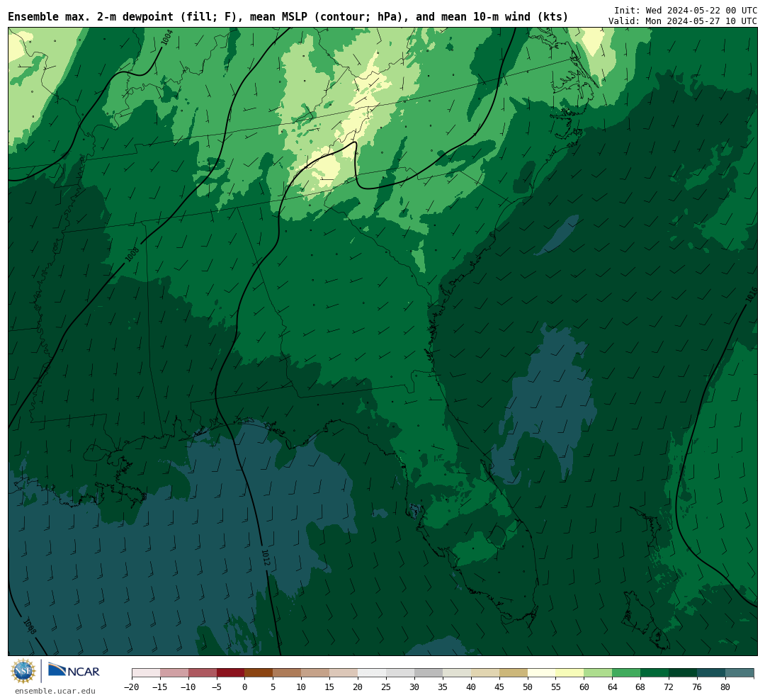The image size is (765, 700).
Task: Select the 'Valid: Mon 2024-05-27 10 UTC' text
Action: 683,21
